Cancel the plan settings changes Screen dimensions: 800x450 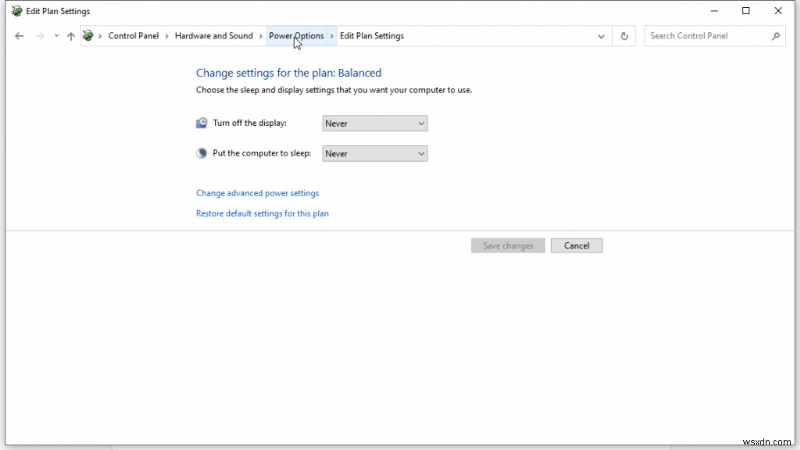[577, 245]
